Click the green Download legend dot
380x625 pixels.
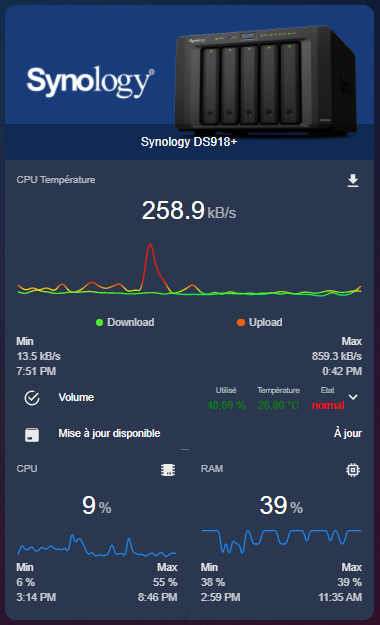(x=100, y=322)
